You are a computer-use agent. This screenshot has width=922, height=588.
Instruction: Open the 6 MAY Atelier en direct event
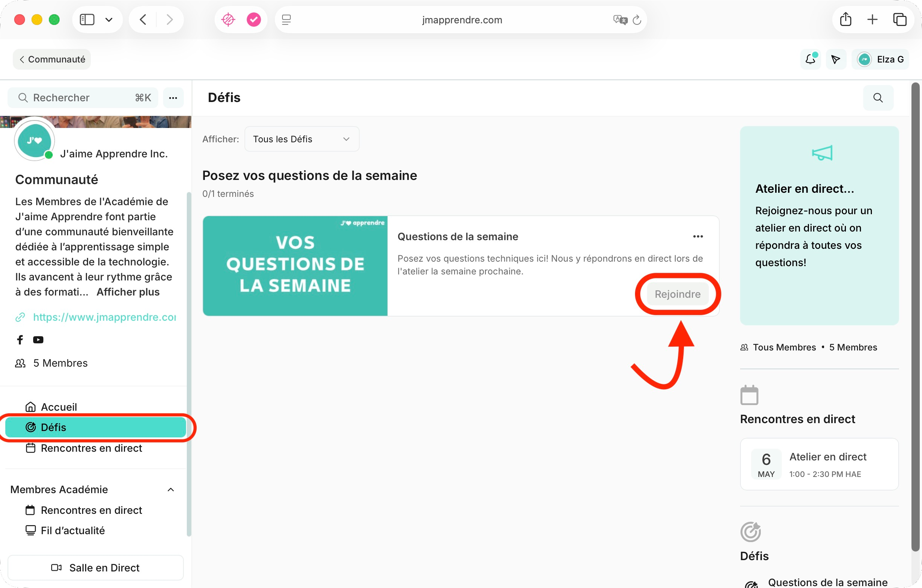(x=819, y=465)
